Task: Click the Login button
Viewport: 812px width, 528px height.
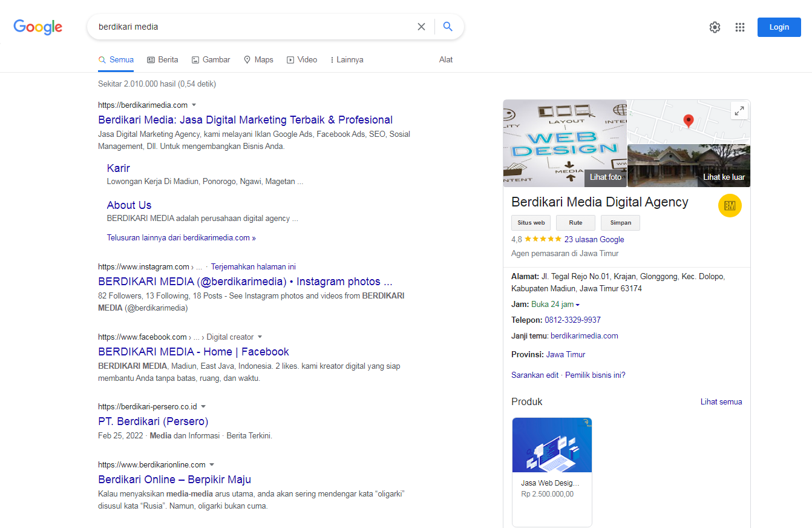Action: click(x=779, y=27)
